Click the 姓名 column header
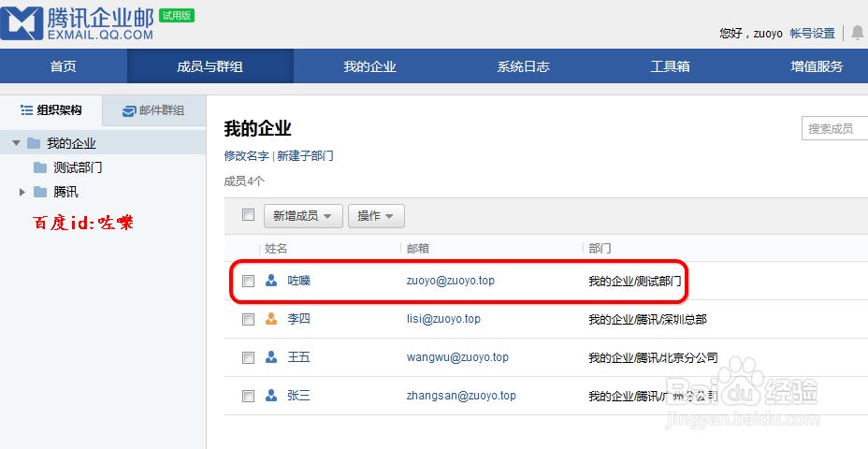 (276, 249)
